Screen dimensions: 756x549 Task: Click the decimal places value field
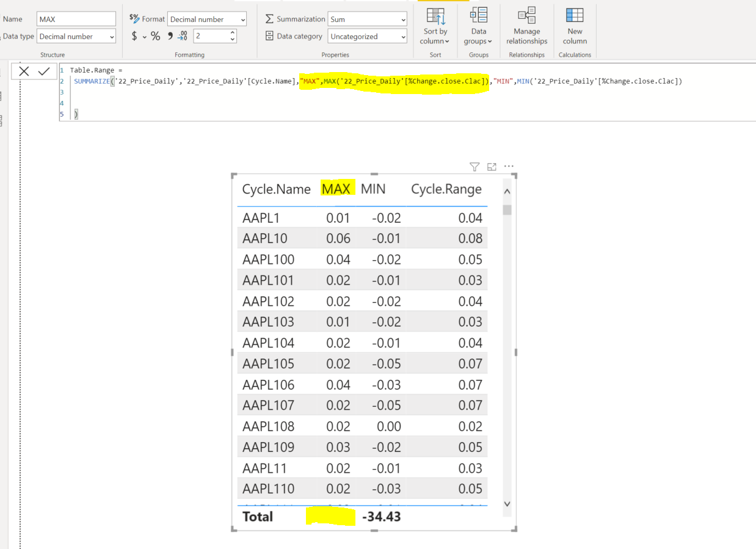[211, 37]
